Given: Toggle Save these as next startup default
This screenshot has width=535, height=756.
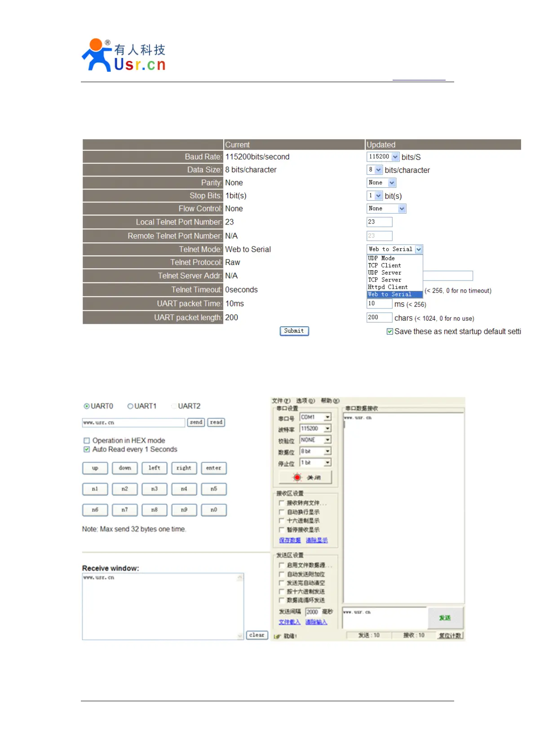Looking at the screenshot, I should pyautogui.click(x=390, y=331).
